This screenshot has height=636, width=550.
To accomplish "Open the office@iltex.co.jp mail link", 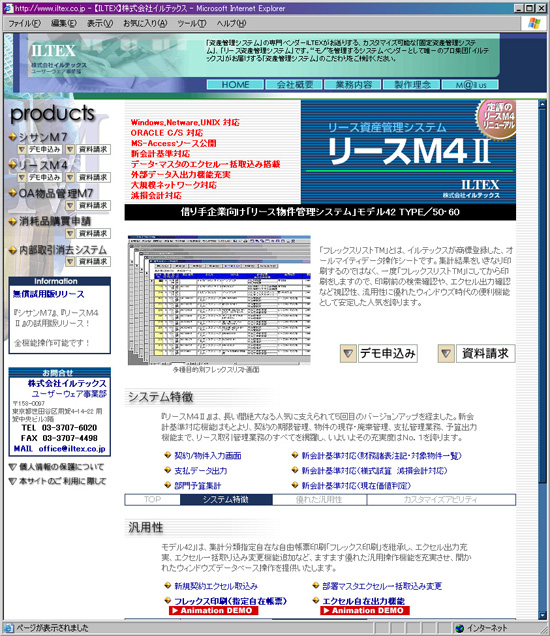I will [72, 449].
